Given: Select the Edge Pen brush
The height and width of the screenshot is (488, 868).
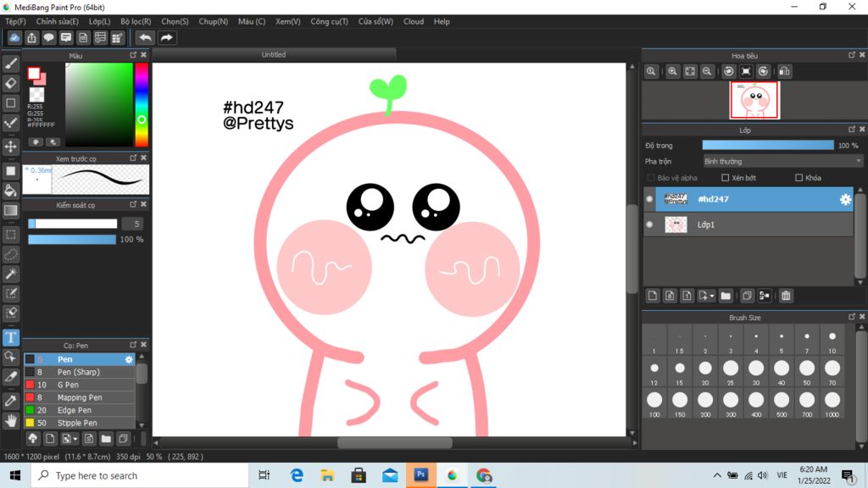Looking at the screenshot, I should (80, 411).
